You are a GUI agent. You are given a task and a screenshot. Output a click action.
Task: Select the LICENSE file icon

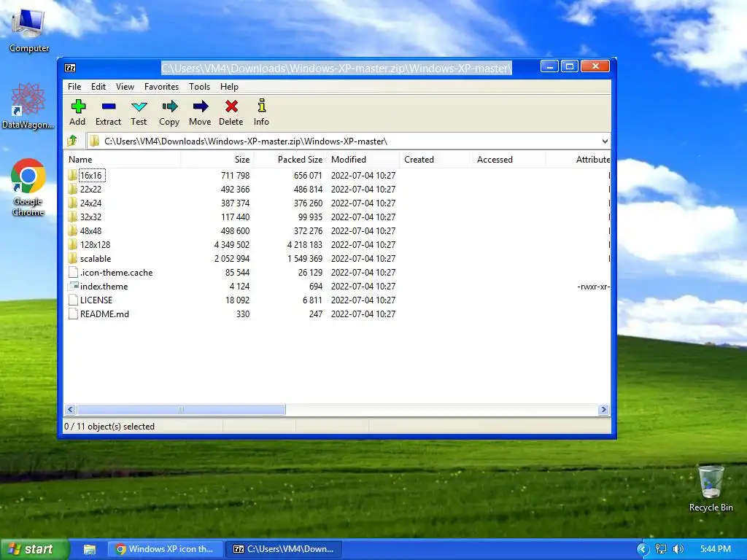click(x=73, y=300)
